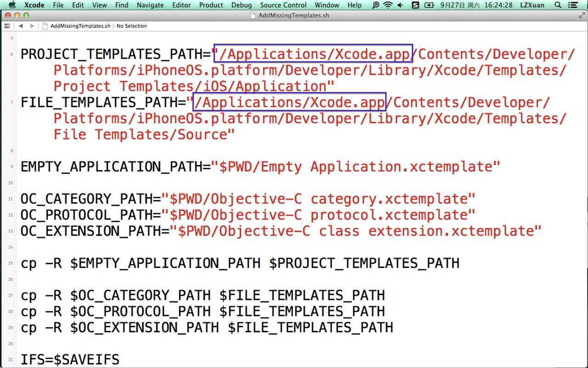This screenshot has width=588, height=368.
Task: Open the Apple menu
Action: [x=12, y=5]
